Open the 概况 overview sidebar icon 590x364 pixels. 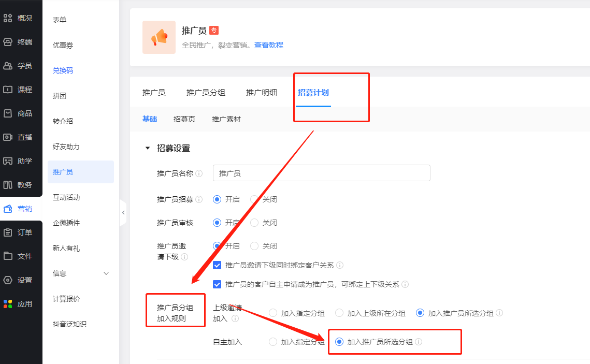[8, 18]
